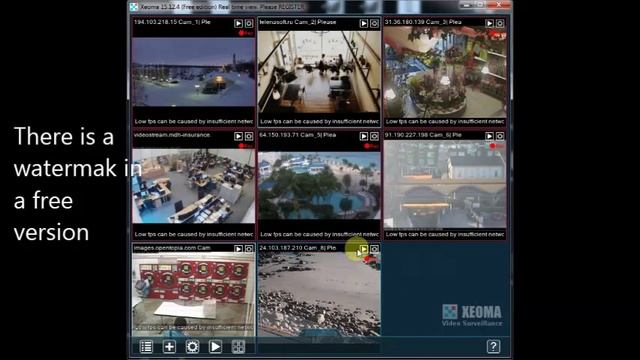Image resolution: width=640 pixels, height=360 pixels.
Task: Select office desks view of mdh-insurance camera
Action: click(193, 186)
